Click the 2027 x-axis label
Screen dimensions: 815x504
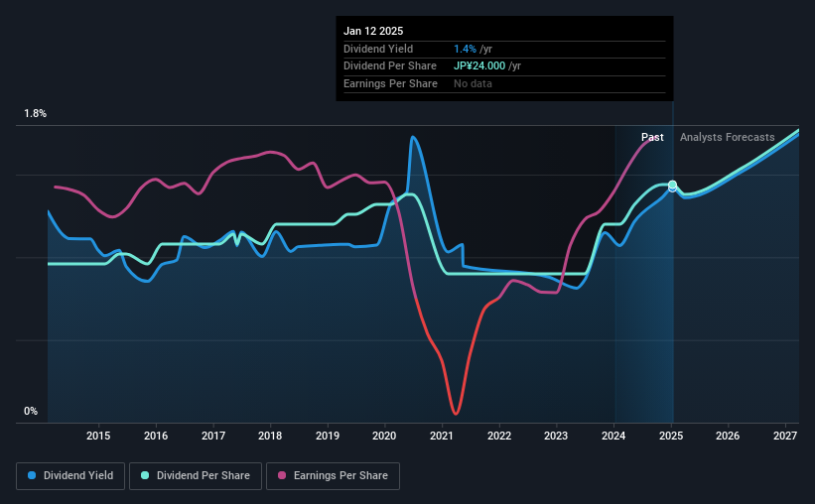(x=785, y=436)
